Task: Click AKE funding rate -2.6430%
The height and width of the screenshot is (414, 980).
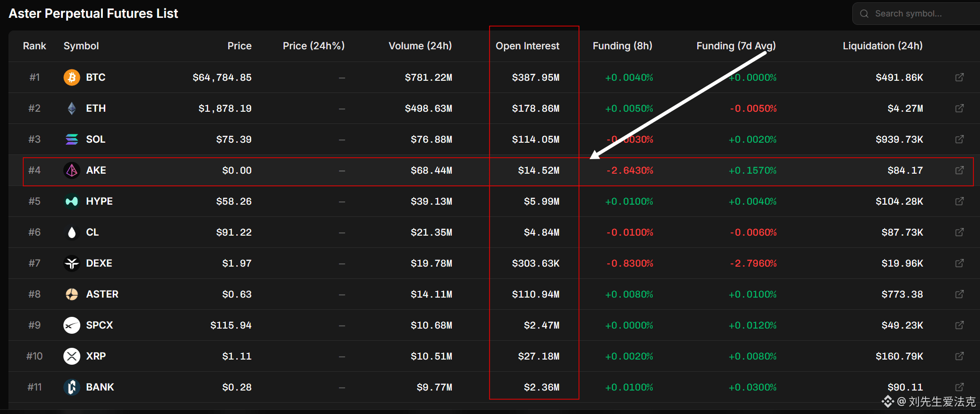Action: point(629,170)
